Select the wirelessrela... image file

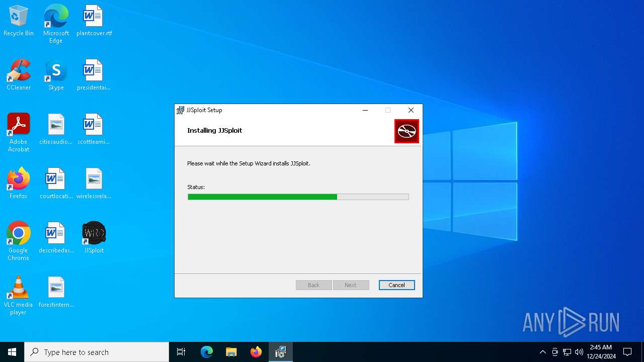click(x=94, y=184)
